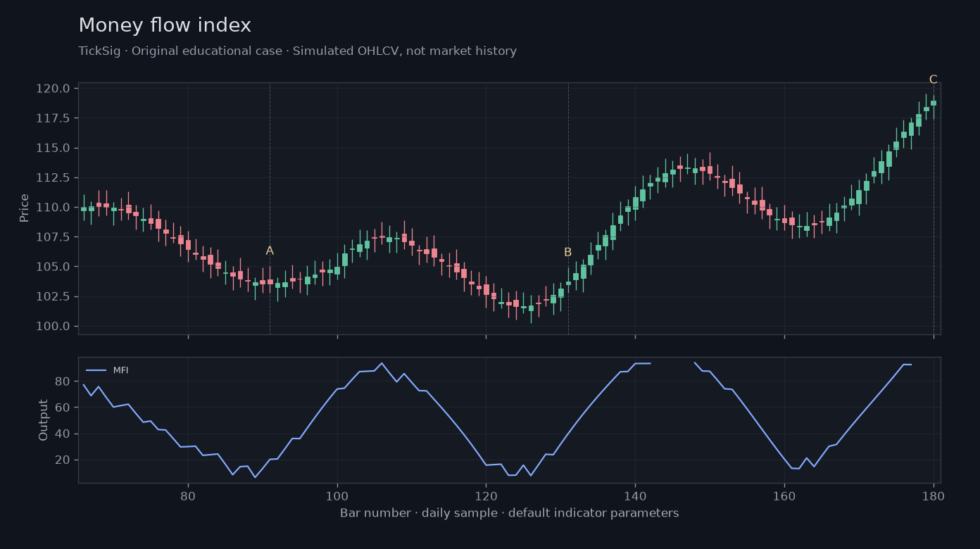Select marker label B on price chart
This screenshot has height=549, width=980.
567,252
